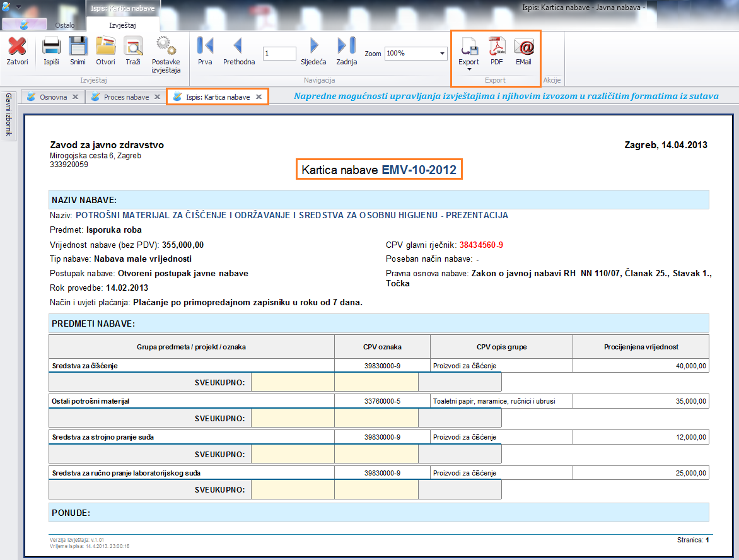Click the NAZIV NABAVE section header
Screen dimensions: 739x560
coord(379,200)
